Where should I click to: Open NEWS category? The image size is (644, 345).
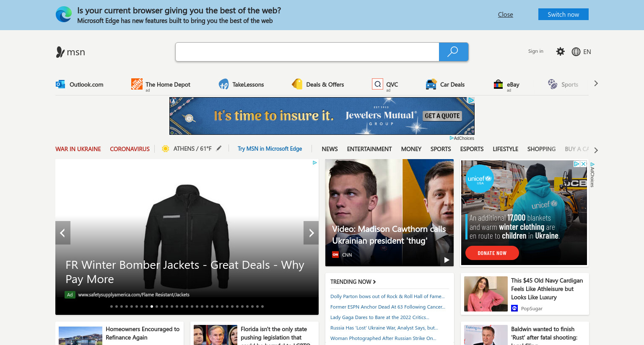(330, 149)
